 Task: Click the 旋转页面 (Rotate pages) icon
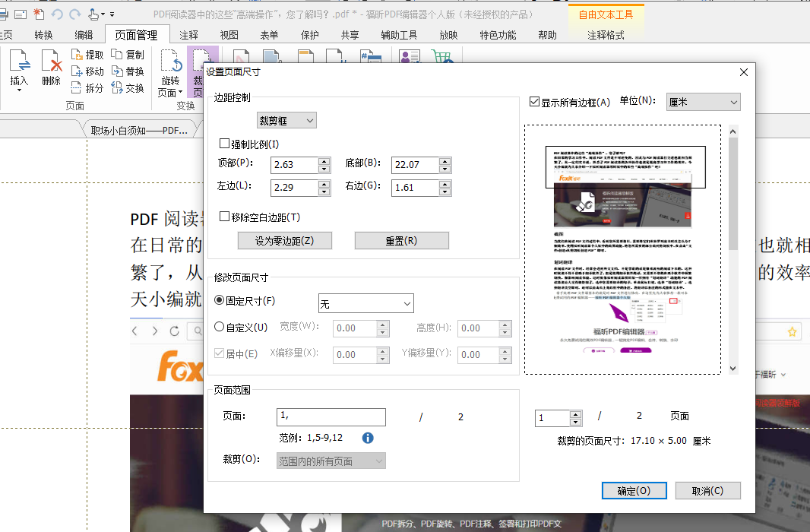click(x=170, y=62)
